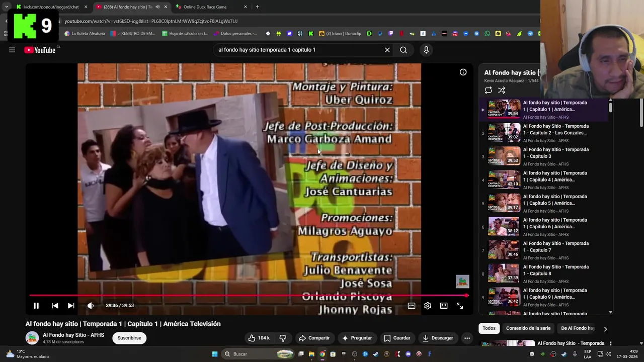Play playlist item Capítulo 9 | América

pyautogui.click(x=544, y=297)
